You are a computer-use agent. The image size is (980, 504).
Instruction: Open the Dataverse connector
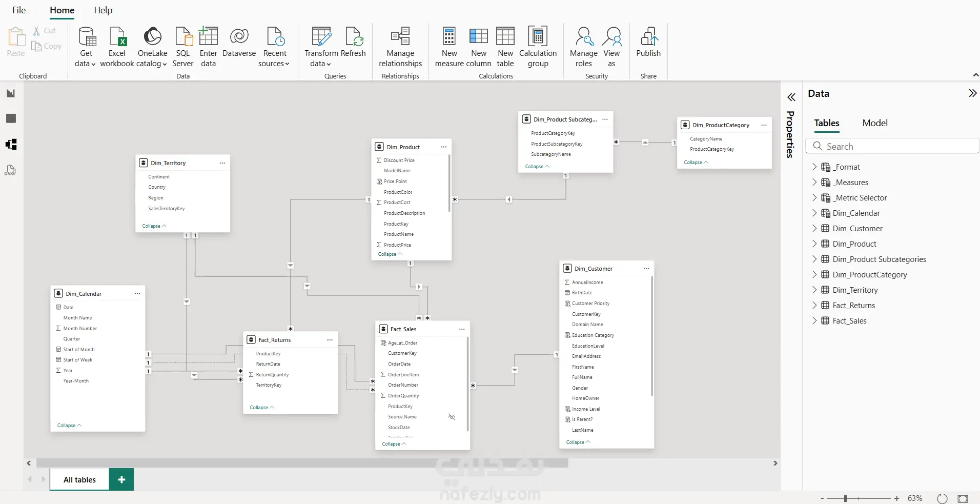tap(239, 42)
